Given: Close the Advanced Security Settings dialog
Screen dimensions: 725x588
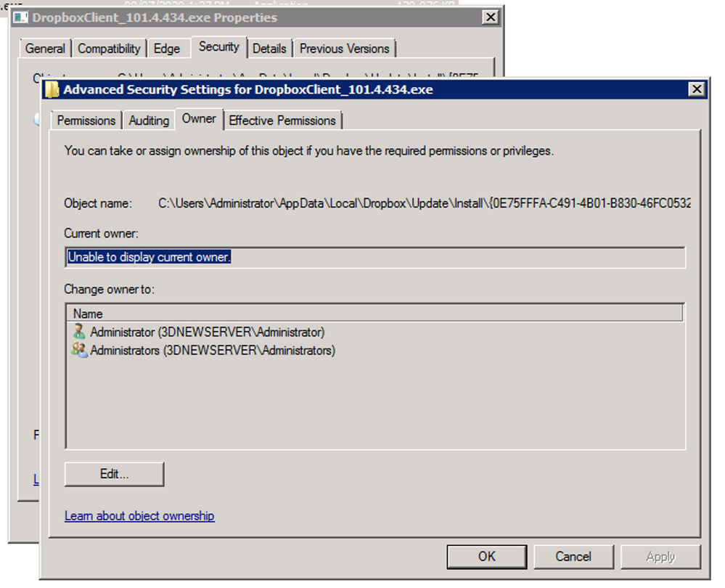Looking at the screenshot, I should 697,89.
